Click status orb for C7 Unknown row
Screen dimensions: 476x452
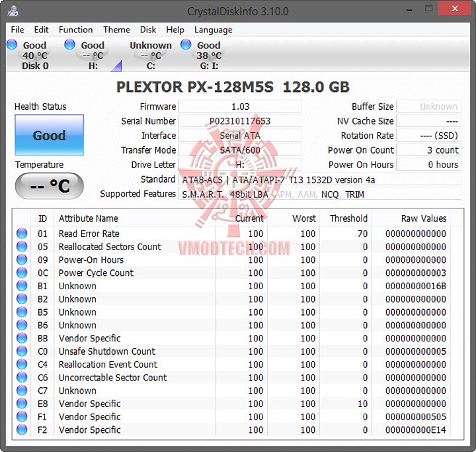[x=22, y=390]
